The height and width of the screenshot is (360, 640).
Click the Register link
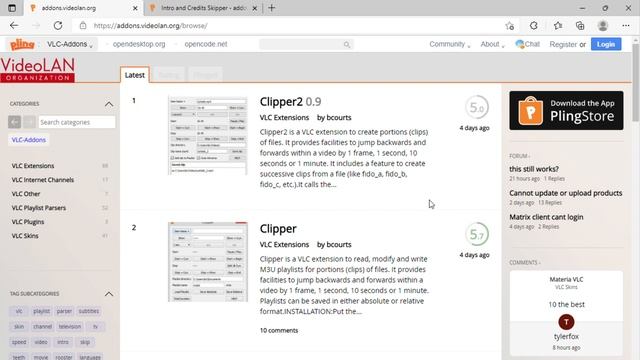[563, 44]
